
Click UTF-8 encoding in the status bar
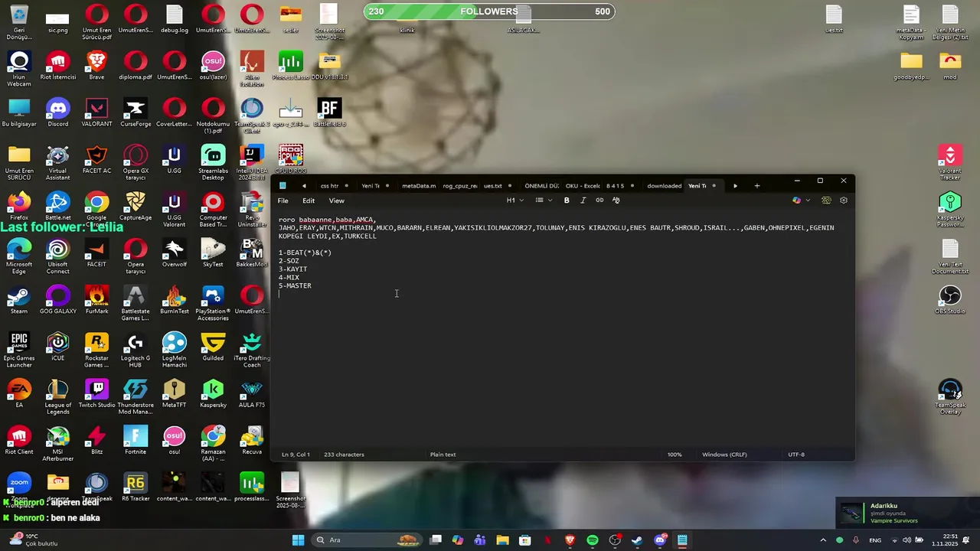(796, 455)
